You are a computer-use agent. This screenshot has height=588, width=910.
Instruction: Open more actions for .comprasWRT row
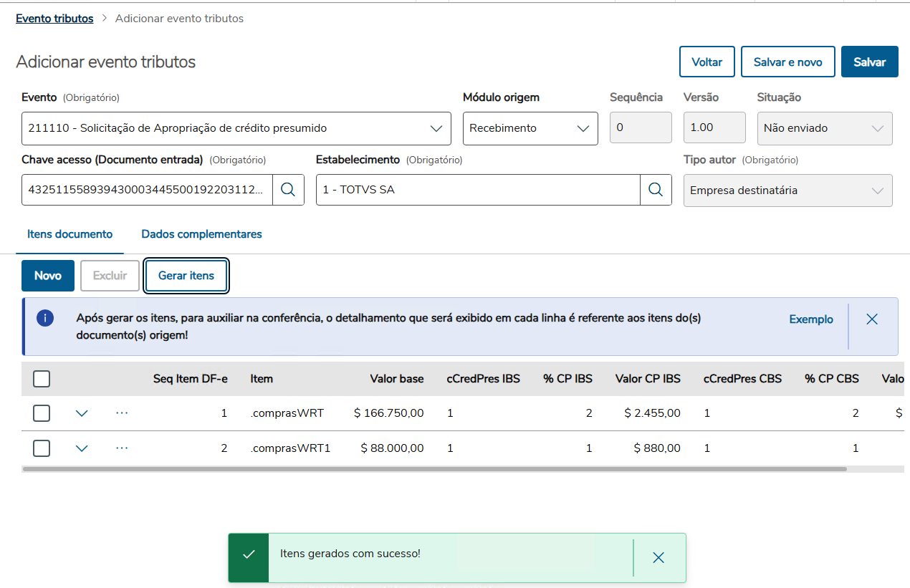(122, 413)
